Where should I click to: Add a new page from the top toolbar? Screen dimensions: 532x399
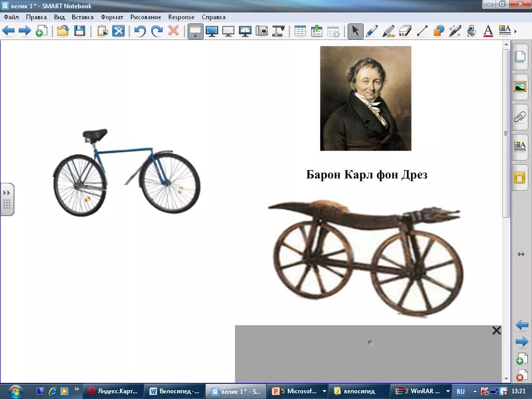42,31
